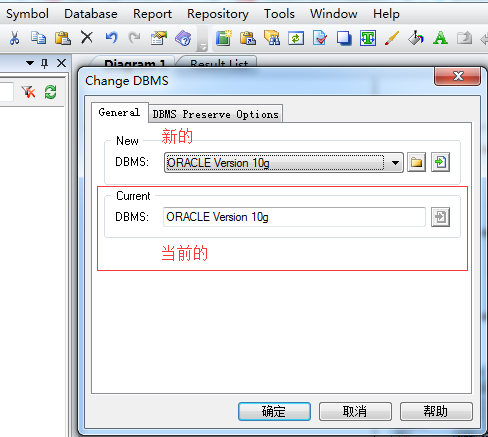488x437 pixels.
Task: Click the text-fit T icon
Action: coord(368,38)
